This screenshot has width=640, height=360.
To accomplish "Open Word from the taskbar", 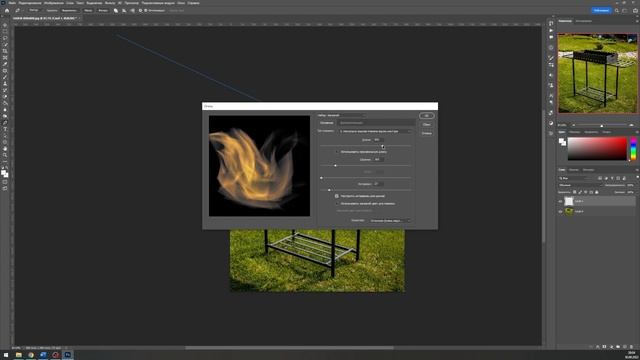I will (x=43, y=355).
